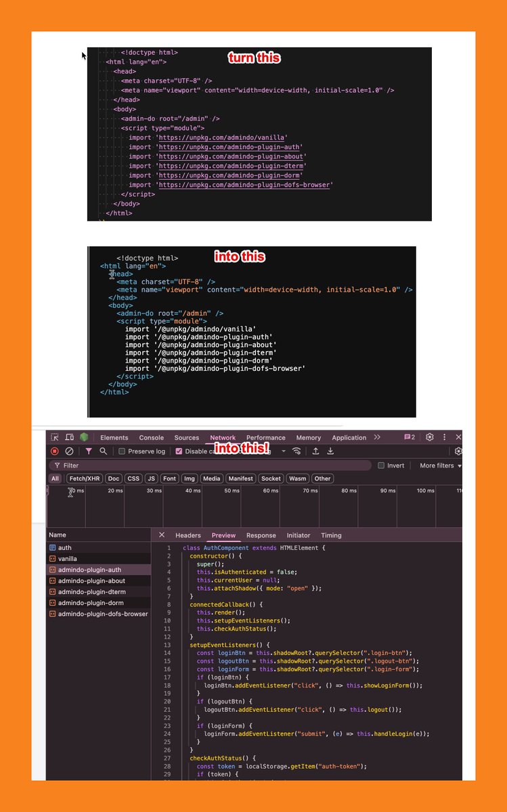507x812 pixels.
Task: Toggle the JS type filter
Action: [x=152, y=478]
